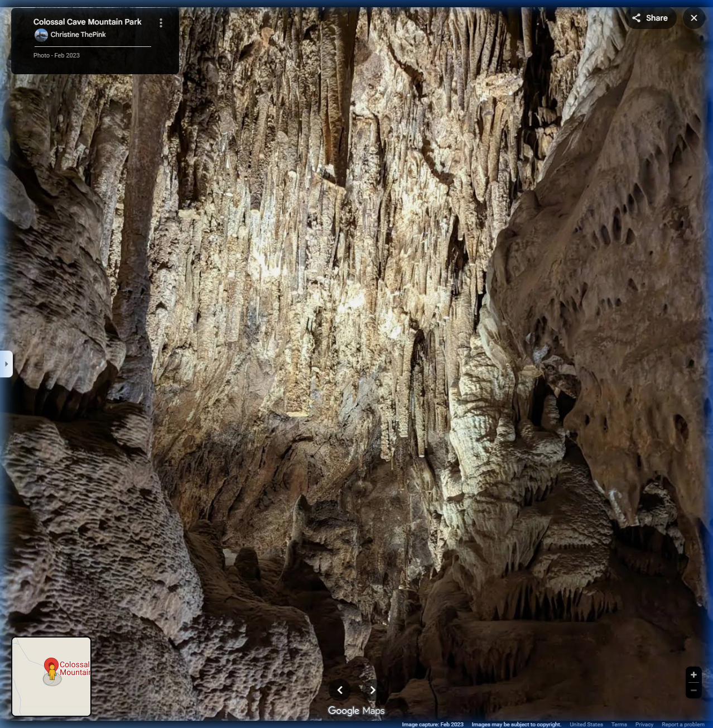Expand the collapsed left side panel

point(6,363)
